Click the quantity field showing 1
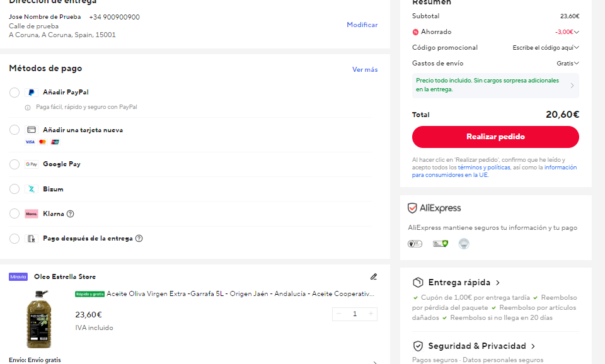 [355, 314]
